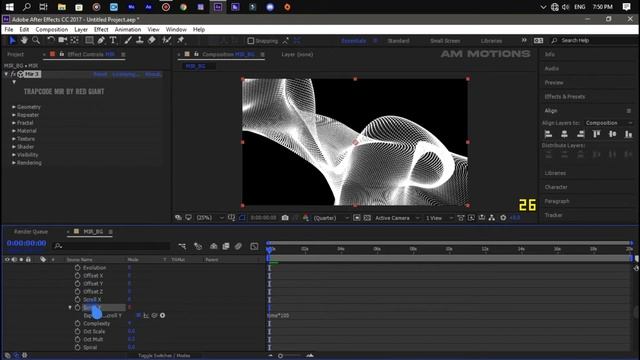Click the show expression graph icon
The width and height of the screenshot is (640, 360).
(x=146, y=316)
